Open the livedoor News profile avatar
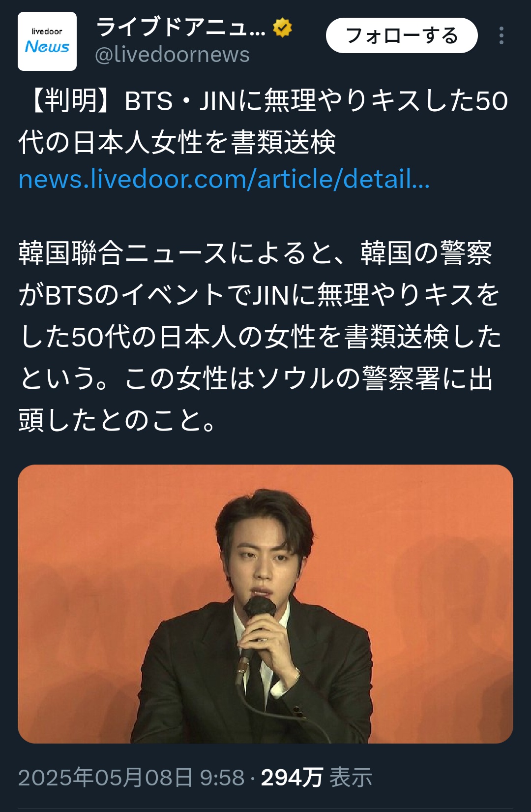This screenshot has width=531, height=812. (47, 41)
